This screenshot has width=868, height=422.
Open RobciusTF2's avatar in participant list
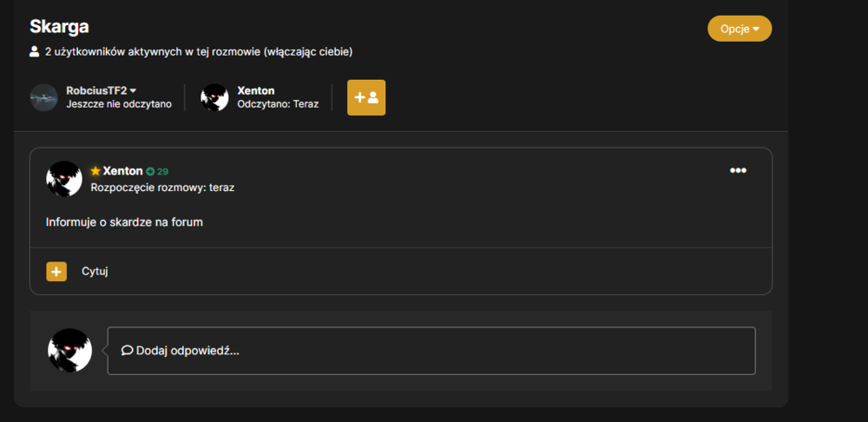pos(44,97)
